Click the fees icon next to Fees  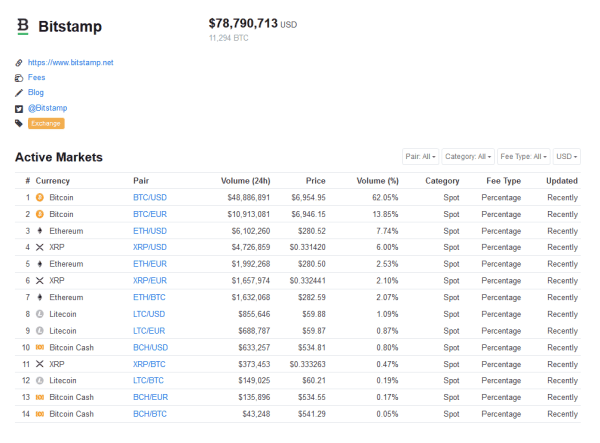click(19, 78)
